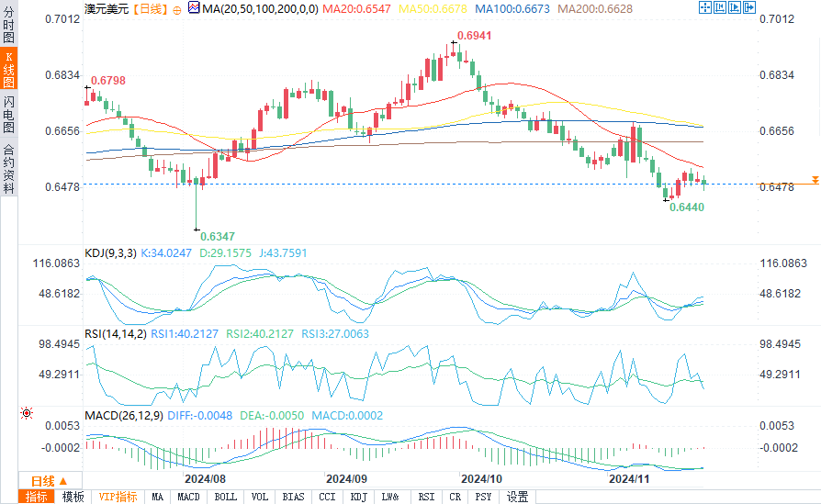Click the MA indicator chart icon
Screen dimensions: 821x504
(193, 7)
